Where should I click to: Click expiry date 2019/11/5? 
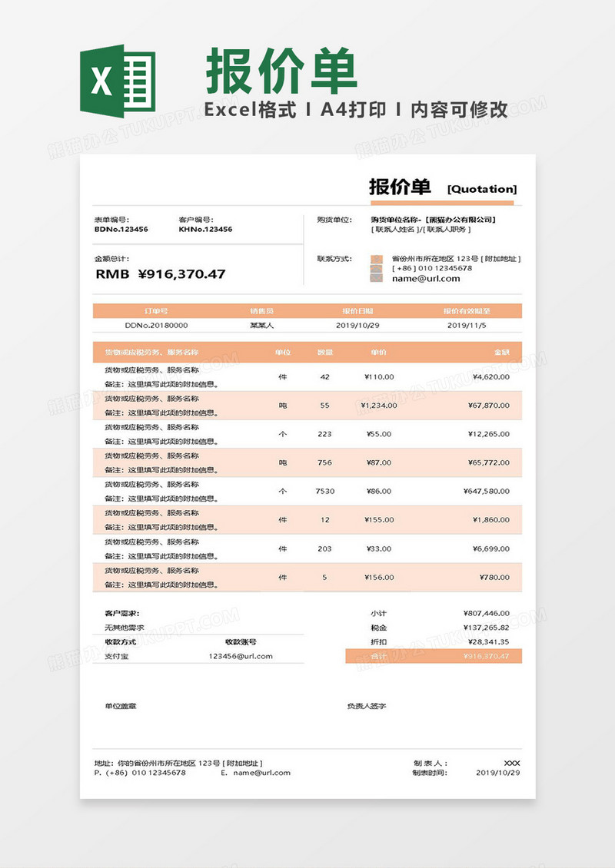[x=467, y=326]
